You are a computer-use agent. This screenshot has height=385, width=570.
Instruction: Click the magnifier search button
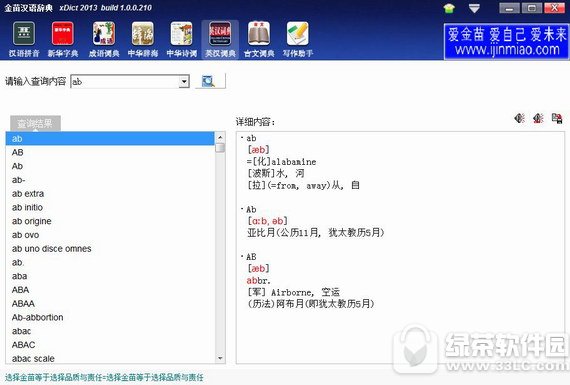click(x=210, y=81)
